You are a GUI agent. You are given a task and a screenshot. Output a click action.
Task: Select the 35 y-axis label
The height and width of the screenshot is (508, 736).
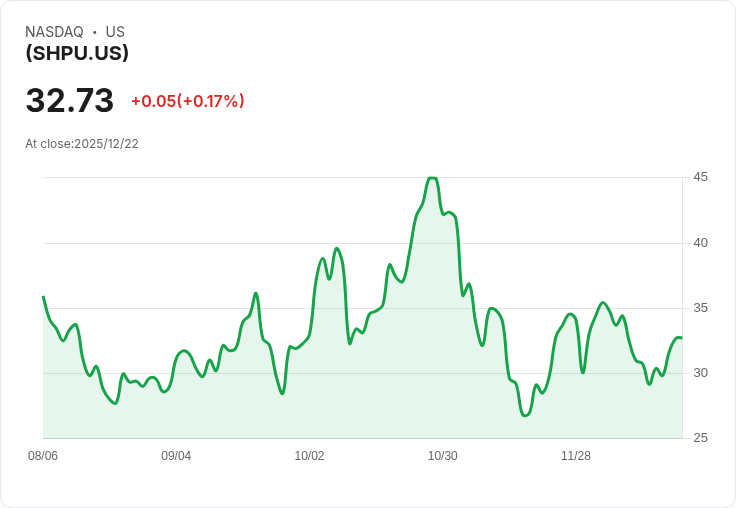click(x=701, y=308)
